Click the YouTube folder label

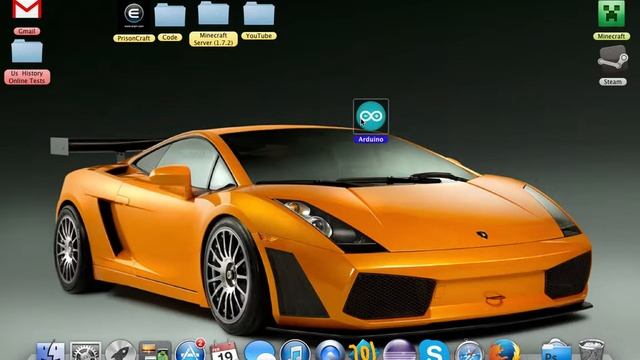pos(259,36)
